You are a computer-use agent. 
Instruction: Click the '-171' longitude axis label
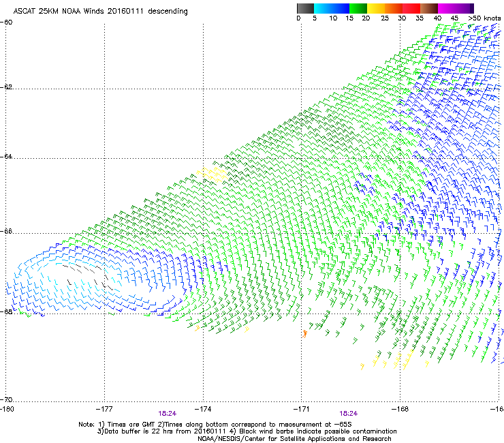[302, 409]
